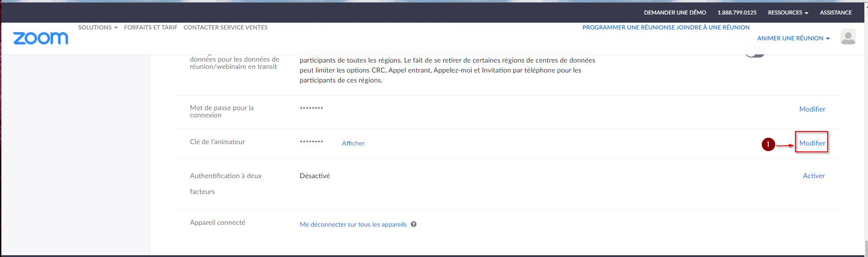Click the help icon beside Me déconnecter
The width and height of the screenshot is (868, 257).
(x=414, y=224)
